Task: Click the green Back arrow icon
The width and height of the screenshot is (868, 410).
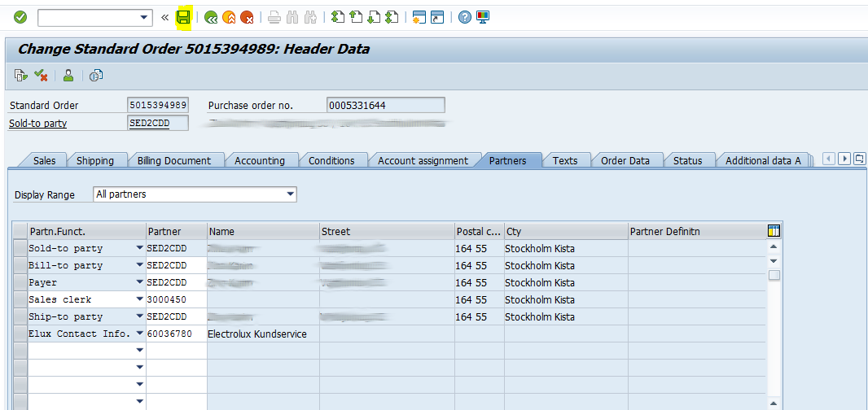Action: (x=211, y=17)
